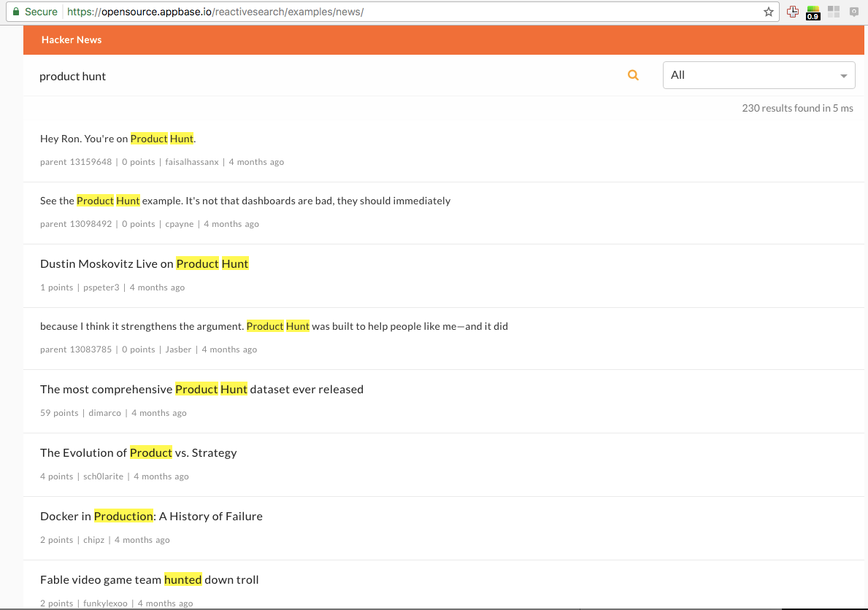Open 'Hey Ron. You're on Product Hunt.' result

(118, 139)
